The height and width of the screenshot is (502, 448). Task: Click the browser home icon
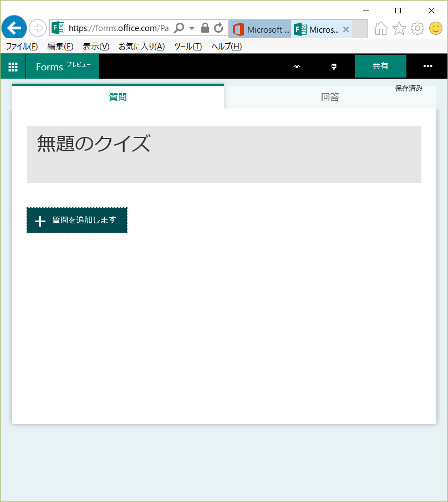click(x=380, y=28)
